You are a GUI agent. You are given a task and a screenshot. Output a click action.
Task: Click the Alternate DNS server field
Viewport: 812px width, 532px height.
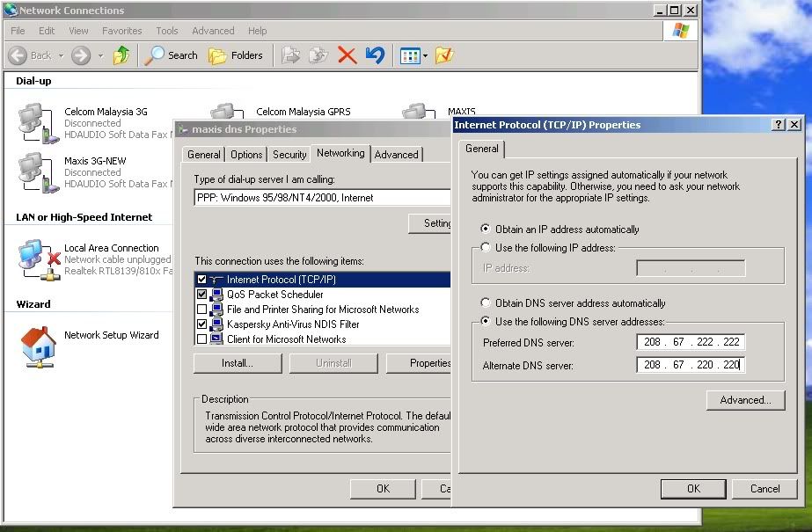coord(691,365)
